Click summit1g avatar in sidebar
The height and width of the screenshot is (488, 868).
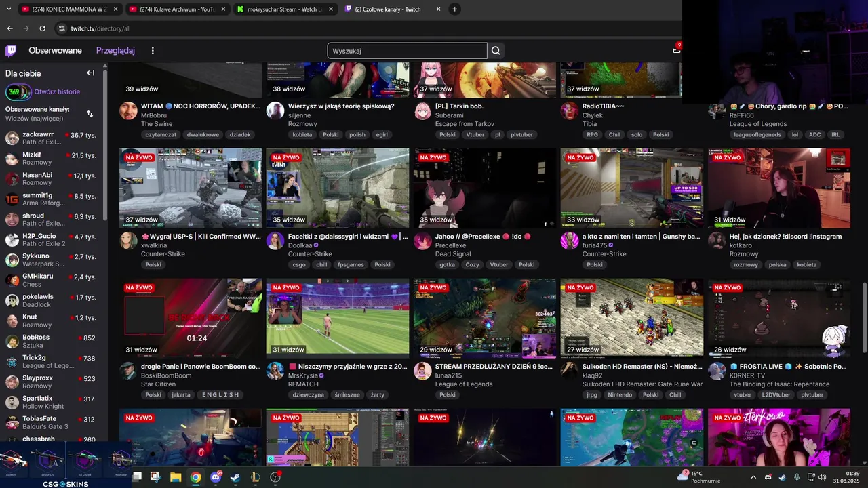(12, 199)
